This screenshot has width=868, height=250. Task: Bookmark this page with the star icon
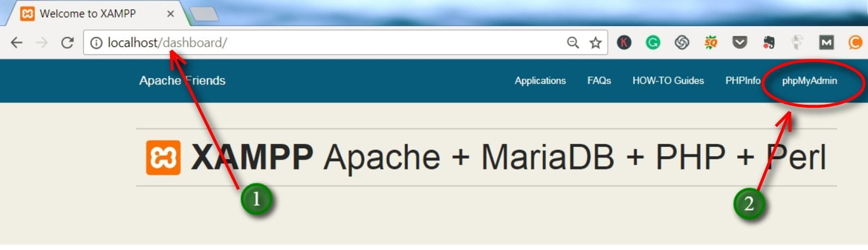[595, 43]
